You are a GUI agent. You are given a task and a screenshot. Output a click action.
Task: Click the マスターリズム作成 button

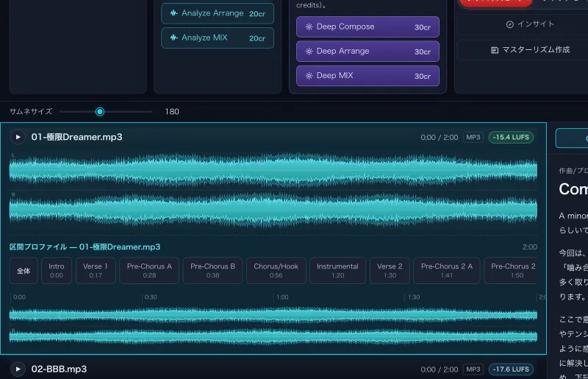529,50
